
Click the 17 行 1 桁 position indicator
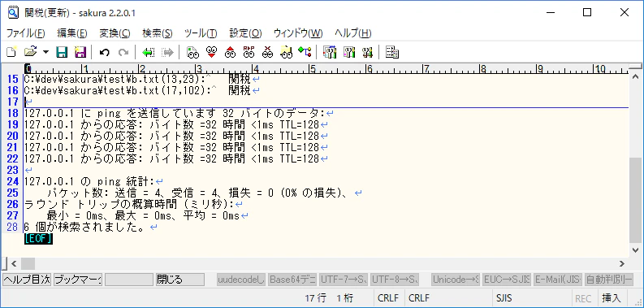[x=329, y=298]
